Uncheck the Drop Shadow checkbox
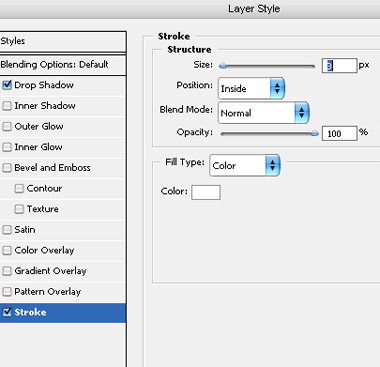This screenshot has height=367, width=380. (x=7, y=85)
